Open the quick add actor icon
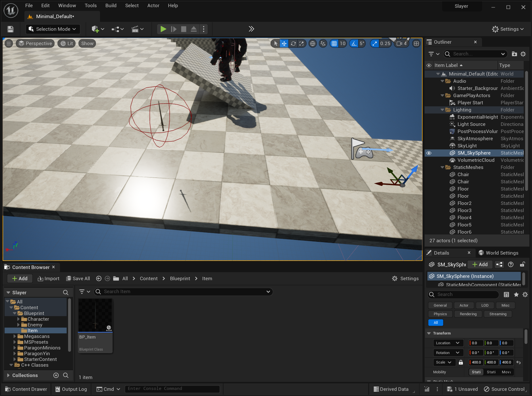This screenshot has height=396, width=532. [x=98, y=29]
